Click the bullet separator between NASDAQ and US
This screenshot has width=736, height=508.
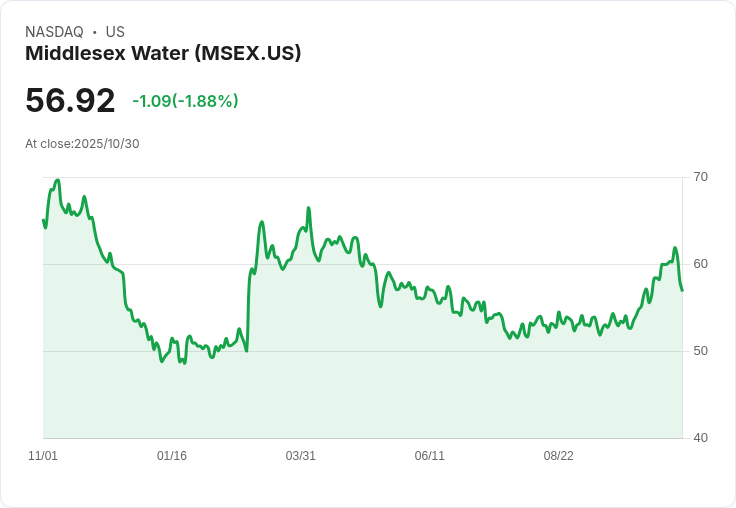pos(94,32)
